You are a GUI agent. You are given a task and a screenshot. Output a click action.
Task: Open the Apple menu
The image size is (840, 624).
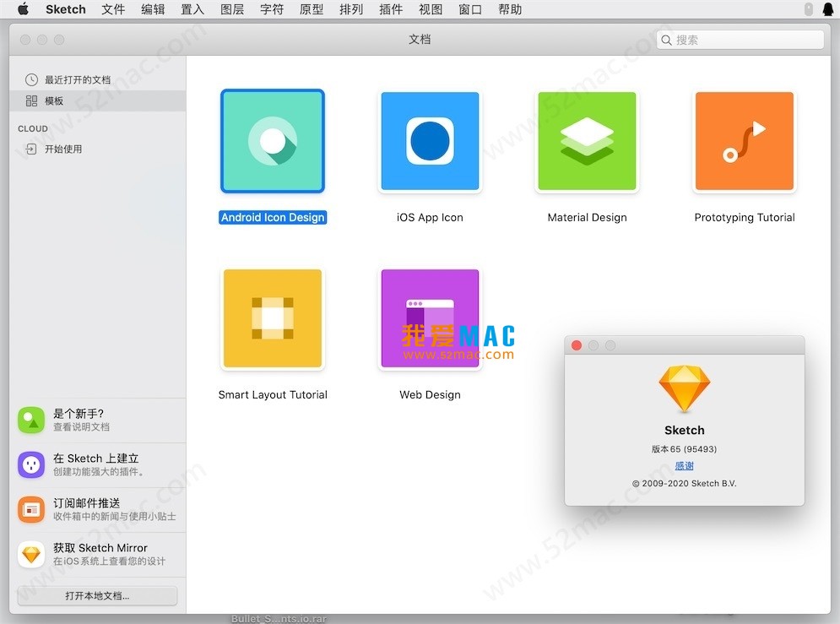click(23, 9)
